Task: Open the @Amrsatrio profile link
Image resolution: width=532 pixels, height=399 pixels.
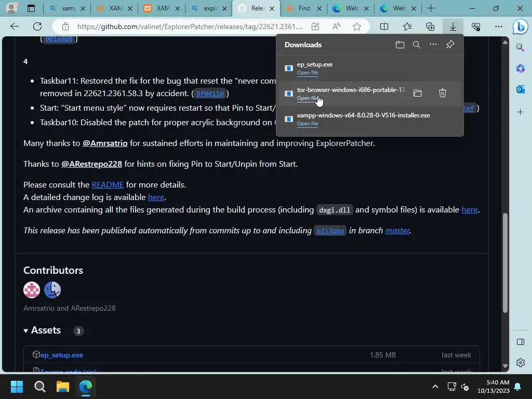Action: tap(105, 143)
